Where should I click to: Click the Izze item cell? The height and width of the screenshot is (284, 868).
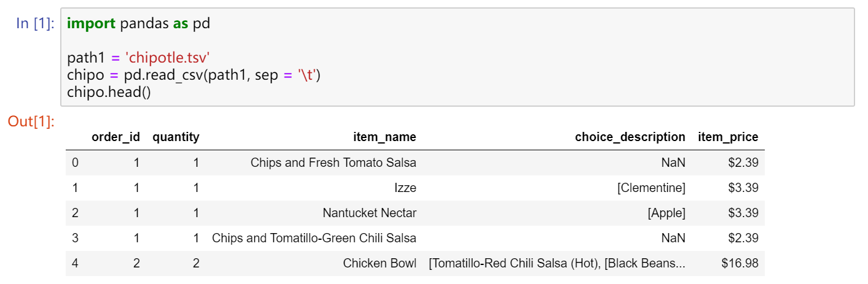click(405, 188)
